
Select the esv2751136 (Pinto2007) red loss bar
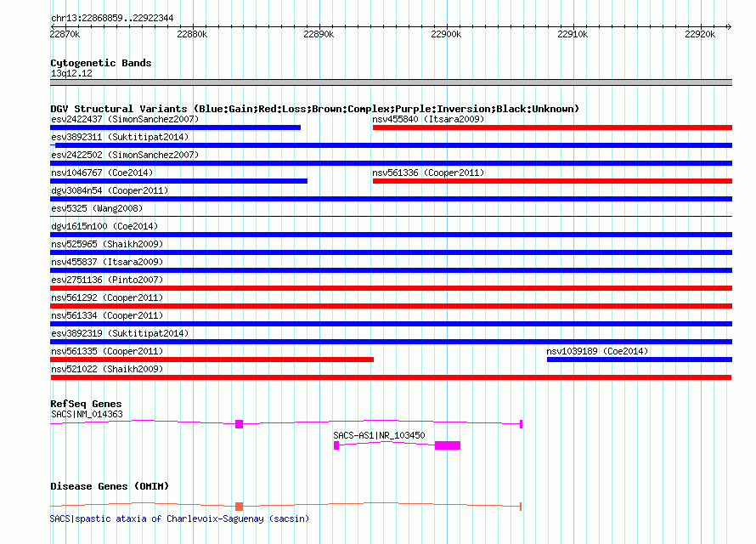click(x=391, y=288)
